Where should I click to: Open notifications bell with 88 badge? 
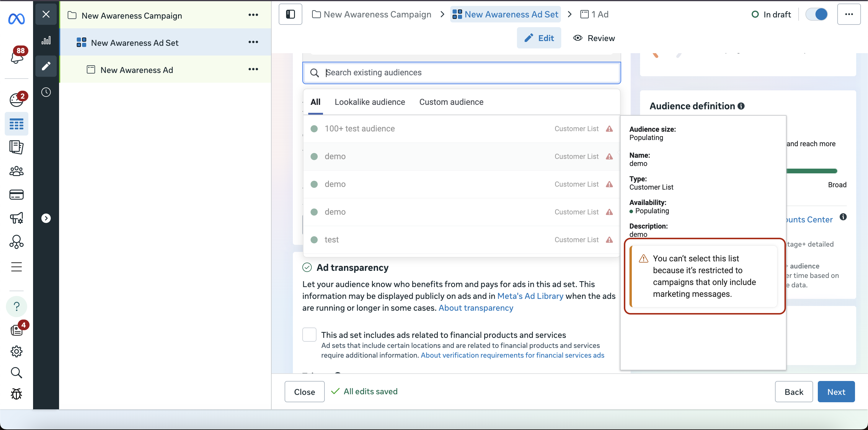pyautogui.click(x=17, y=57)
